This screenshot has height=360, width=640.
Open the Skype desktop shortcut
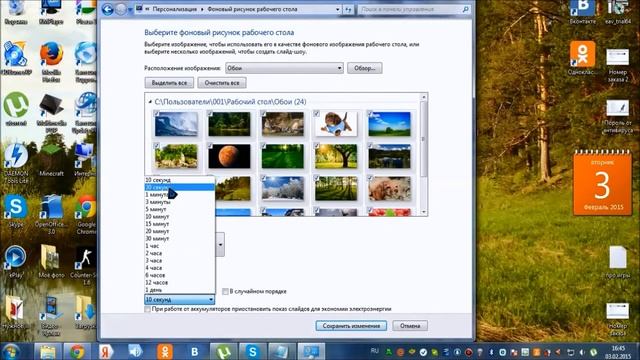click(16, 211)
